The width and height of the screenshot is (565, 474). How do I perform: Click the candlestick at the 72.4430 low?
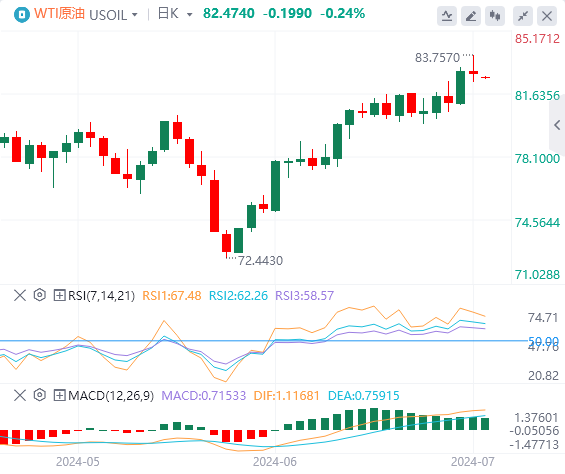(x=226, y=244)
